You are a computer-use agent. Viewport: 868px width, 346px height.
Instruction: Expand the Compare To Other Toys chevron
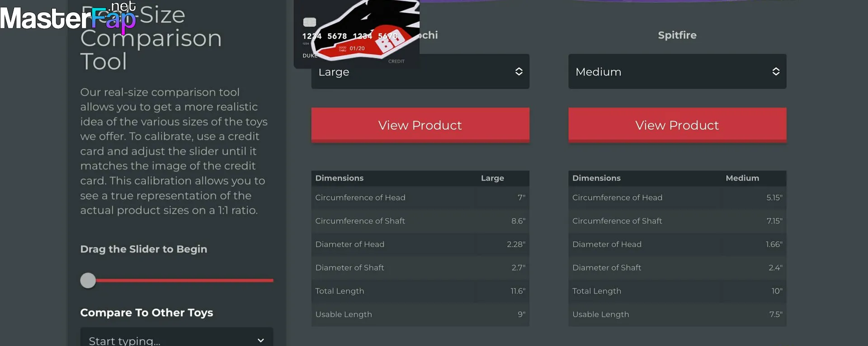[261, 340]
